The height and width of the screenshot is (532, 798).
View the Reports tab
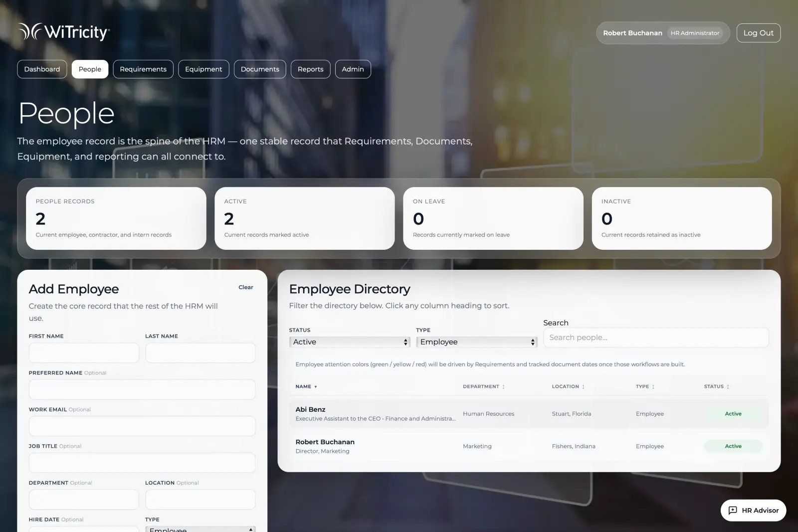click(x=310, y=69)
